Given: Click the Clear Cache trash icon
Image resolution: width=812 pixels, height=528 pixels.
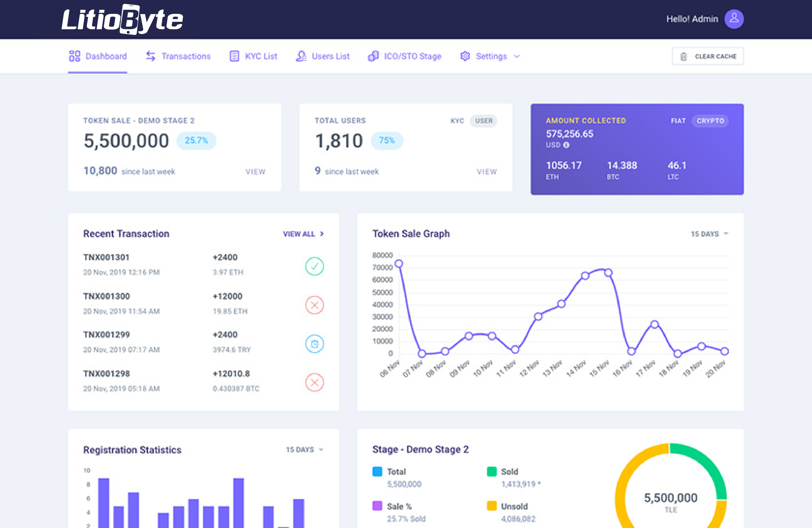Looking at the screenshot, I should (683, 57).
